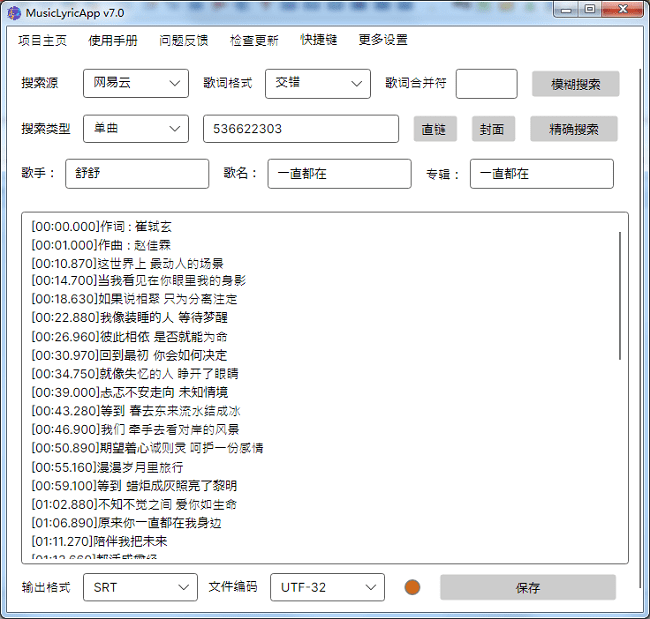Open the 搜索类型 dropdown showing 单曲
The height and width of the screenshot is (619, 650).
[x=135, y=129]
